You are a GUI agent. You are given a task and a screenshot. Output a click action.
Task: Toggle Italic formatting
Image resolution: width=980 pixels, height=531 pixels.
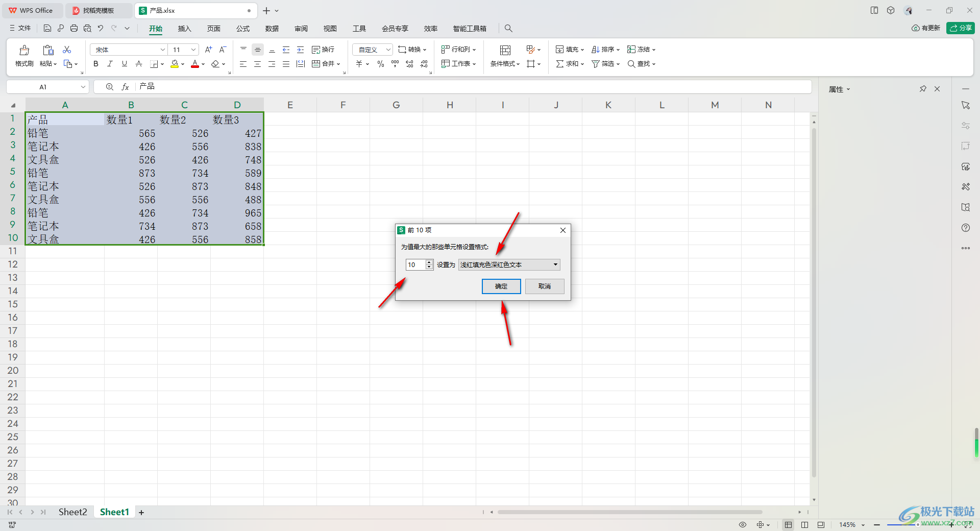(x=110, y=64)
